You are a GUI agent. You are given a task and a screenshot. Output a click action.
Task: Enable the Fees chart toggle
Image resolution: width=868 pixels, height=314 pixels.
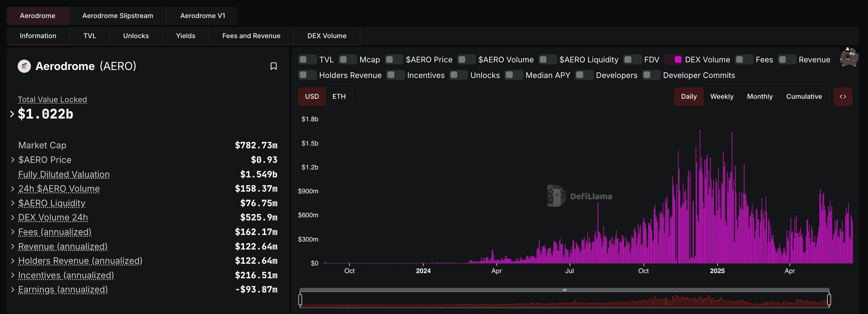[x=744, y=60]
